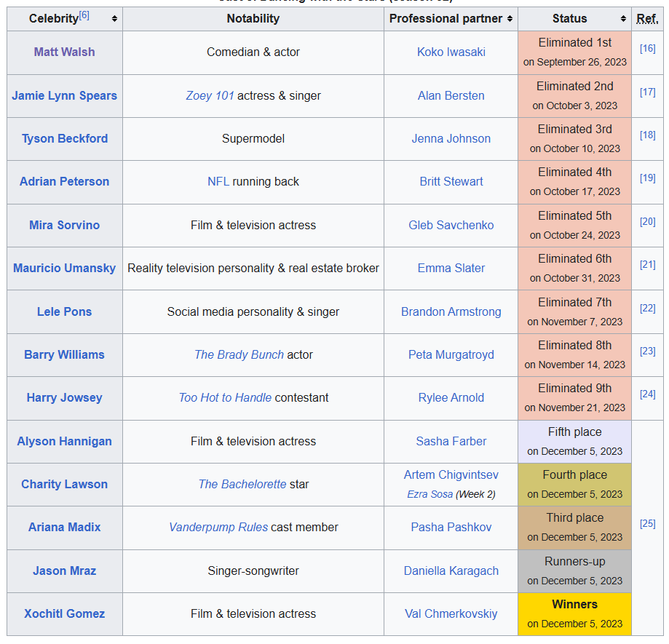Screen dimensions: 669x644
Task: Select the Comedian & actor notability cell
Action: (x=253, y=52)
